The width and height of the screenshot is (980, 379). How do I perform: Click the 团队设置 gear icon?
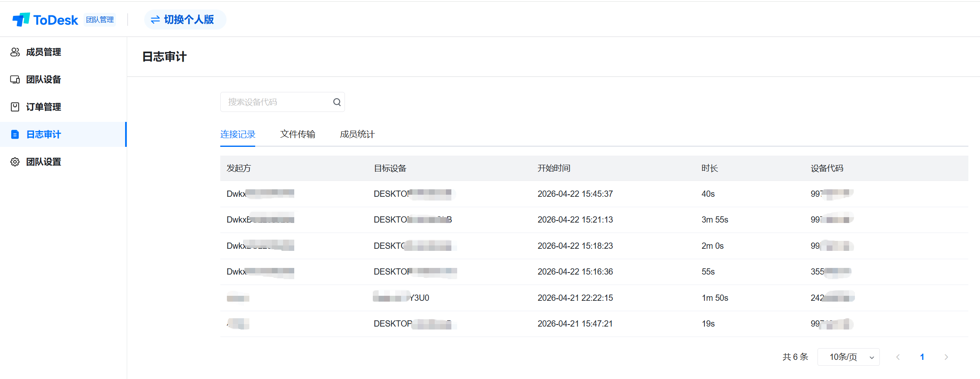coord(15,162)
